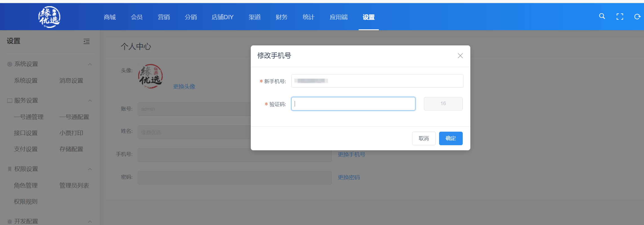Collapse the 系统设置 sidebar group

point(90,64)
